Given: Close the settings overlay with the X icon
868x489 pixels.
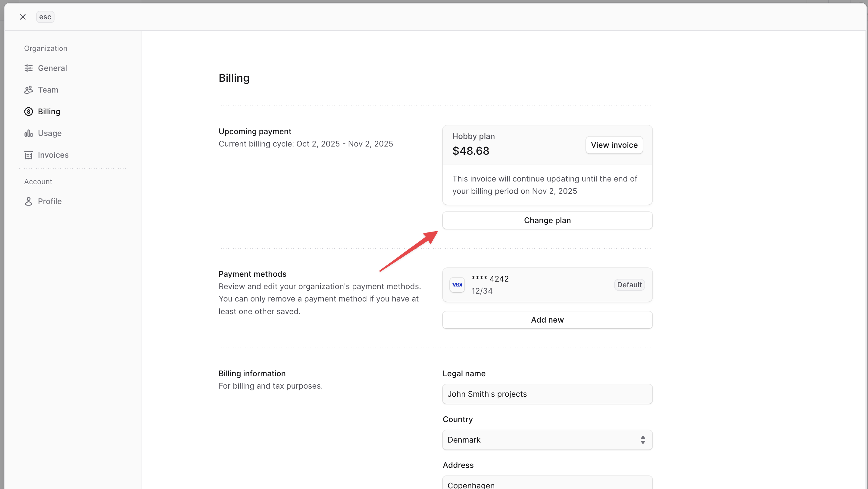Looking at the screenshot, I should [x=23, y=17].
